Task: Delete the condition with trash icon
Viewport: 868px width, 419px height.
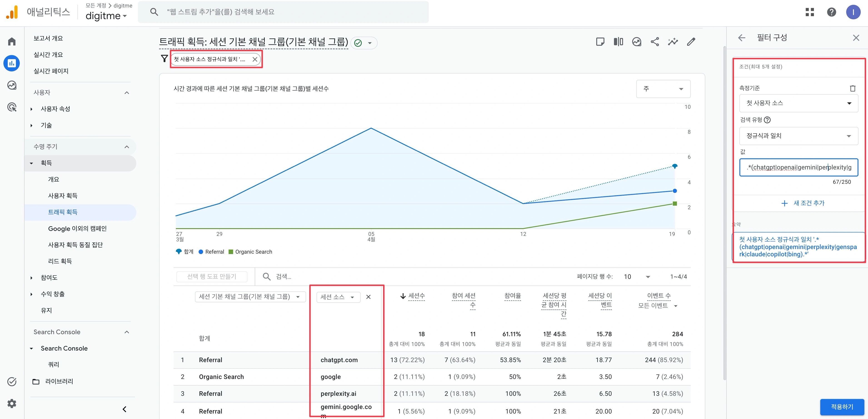Action: (x=853, y=88)
